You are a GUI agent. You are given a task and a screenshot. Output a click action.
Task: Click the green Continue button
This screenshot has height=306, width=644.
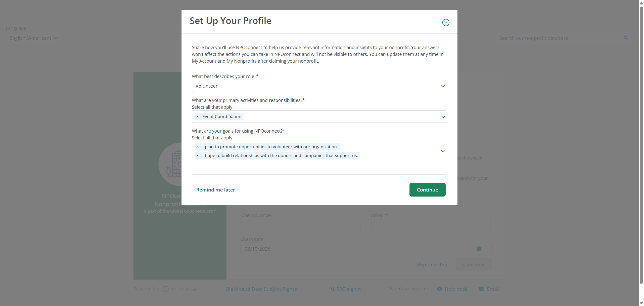(427, 190)
